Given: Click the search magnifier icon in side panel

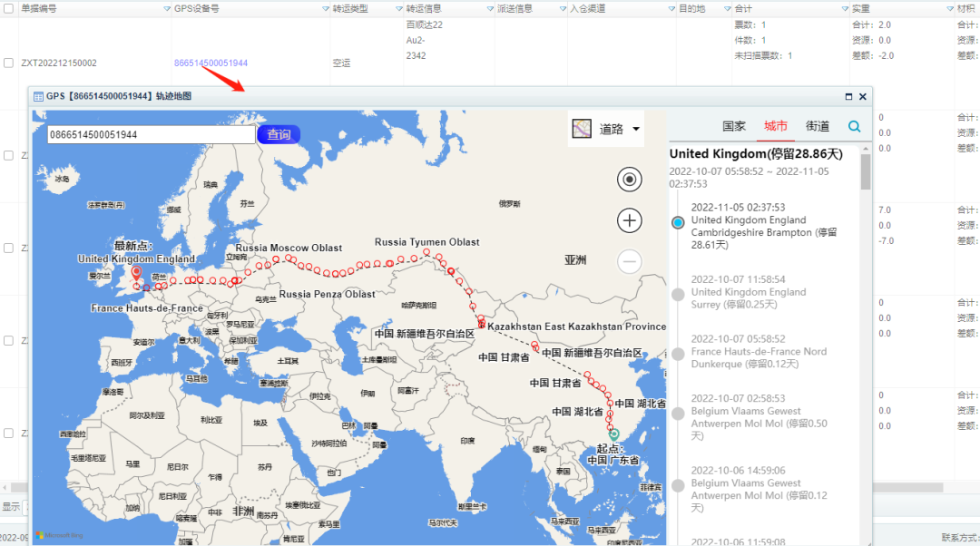Looking at the screenshot, I should tap(855, 127).
